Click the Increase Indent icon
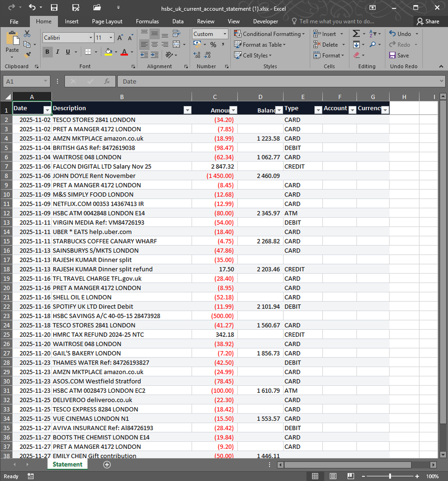The height and width of the screenshot is (481, 448). point(155,55)
